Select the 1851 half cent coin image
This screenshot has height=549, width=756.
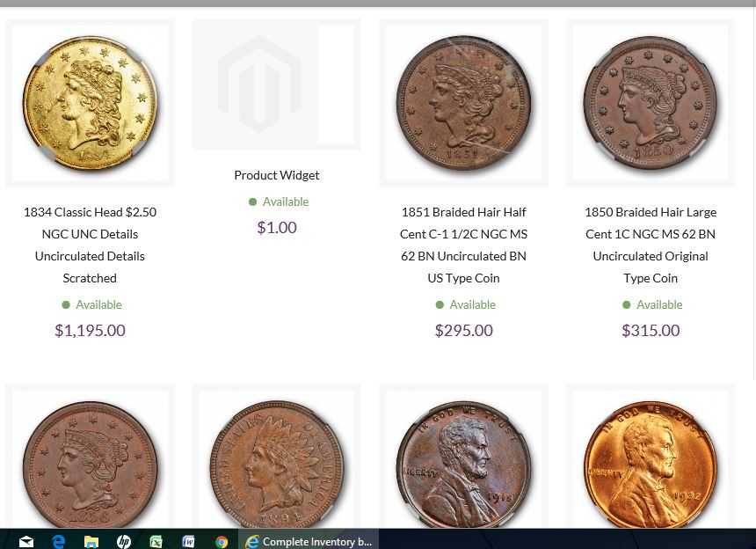click(463, 103)
